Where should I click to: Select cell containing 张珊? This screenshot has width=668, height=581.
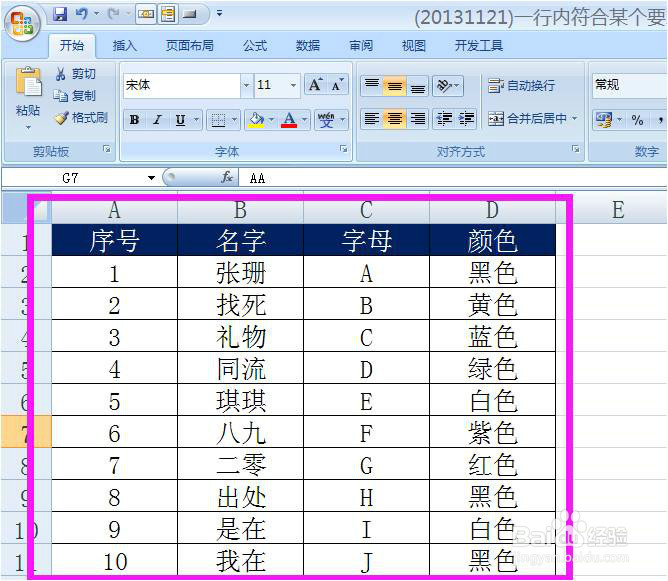point(240,273)
